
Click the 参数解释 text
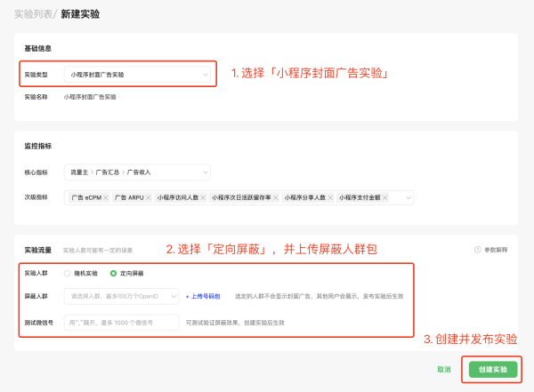496,250
